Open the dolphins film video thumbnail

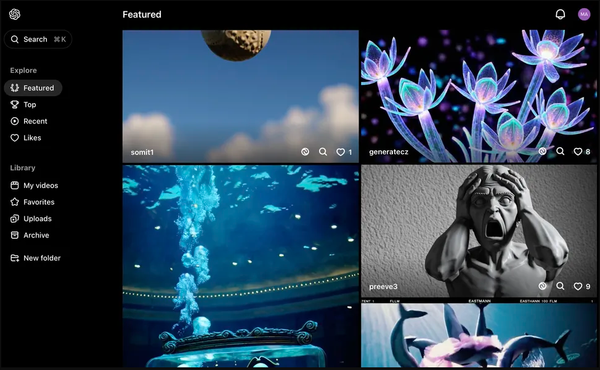click(x=479, y=333)
